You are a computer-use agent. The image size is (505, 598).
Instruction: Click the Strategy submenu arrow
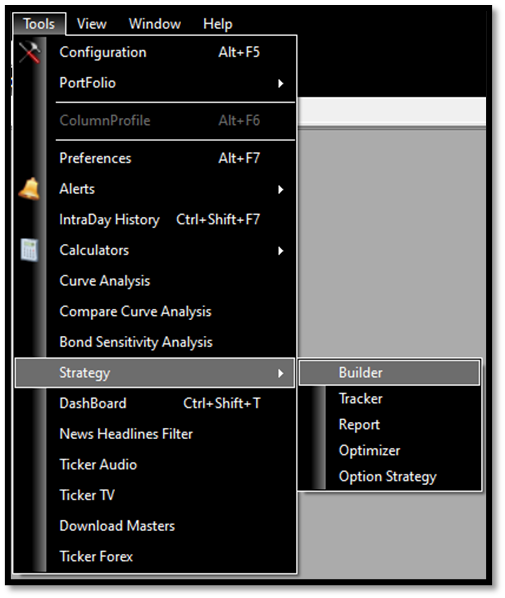coord(281,373)
